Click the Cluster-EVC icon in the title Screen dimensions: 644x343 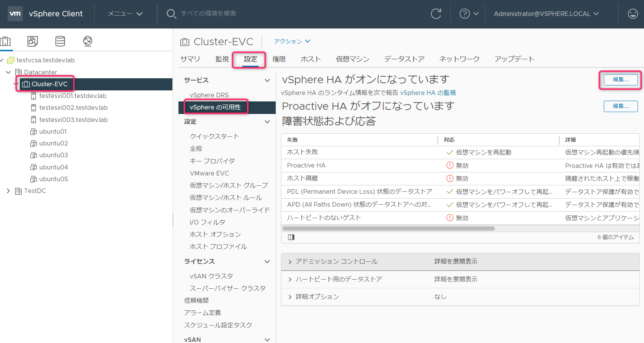tap(185, 42)
